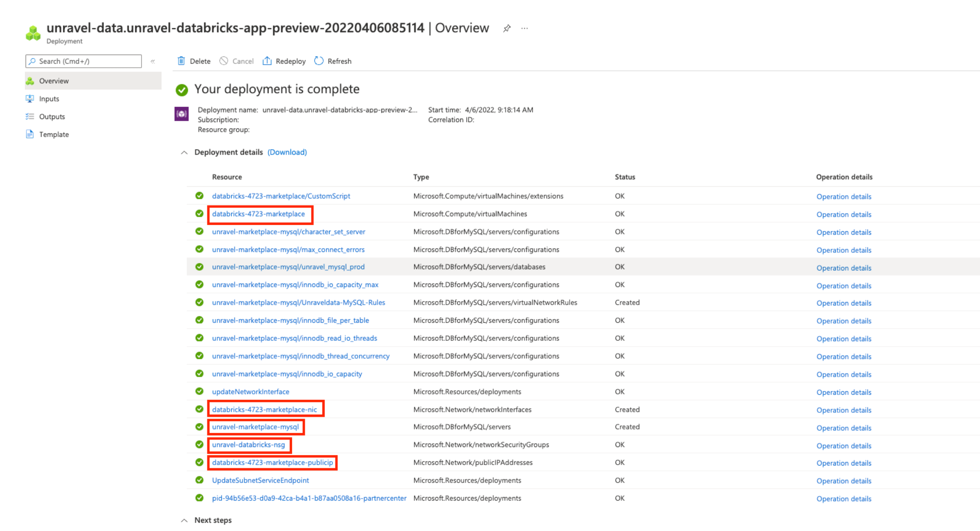
Task: Click the green check next to deployment complete
Action: point(182,90)
